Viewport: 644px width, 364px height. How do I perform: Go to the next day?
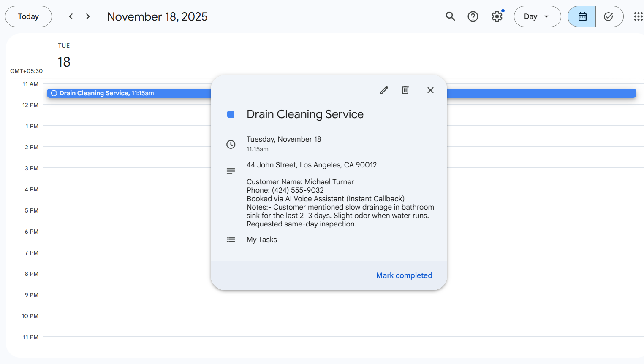click(88, 16)
